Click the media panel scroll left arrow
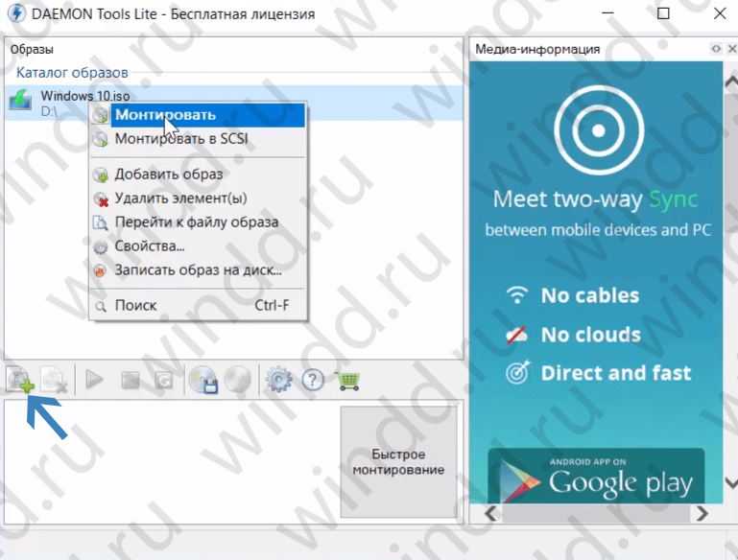738x560 pixels. click(490, 513)
